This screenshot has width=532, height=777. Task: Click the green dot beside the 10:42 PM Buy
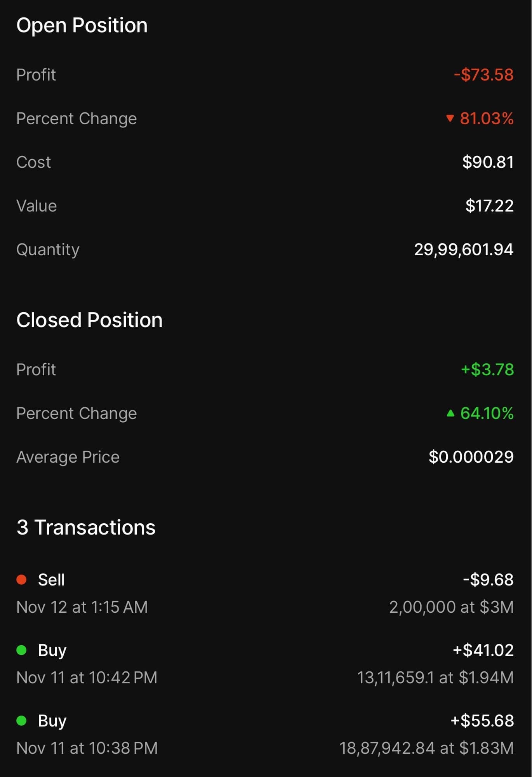(x=21, y=650)
